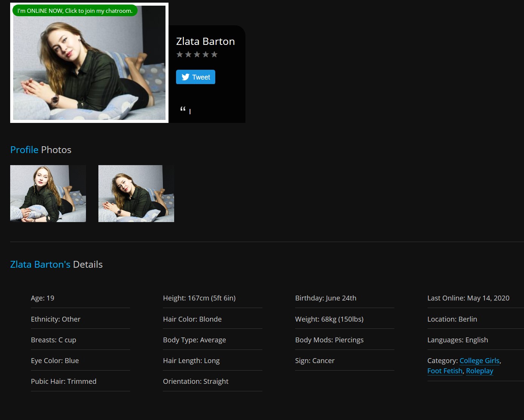This screenshot has width=524, height=420.
Task: Click the Weight: 68kg (150lbs) text
Action: tap(329, 319)
